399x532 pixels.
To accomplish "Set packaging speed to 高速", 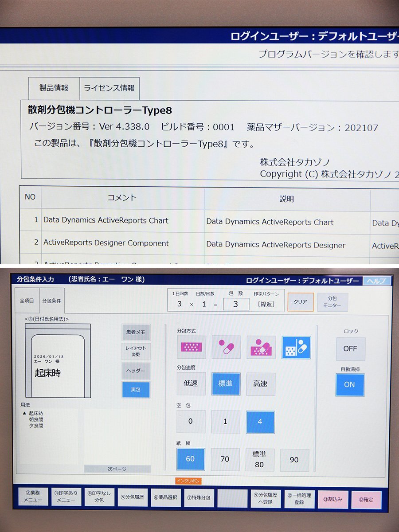I will pyautogui.click(x=261, y=384).
